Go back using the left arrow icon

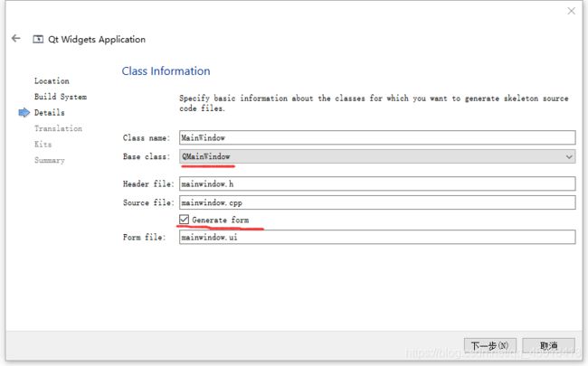15,38
